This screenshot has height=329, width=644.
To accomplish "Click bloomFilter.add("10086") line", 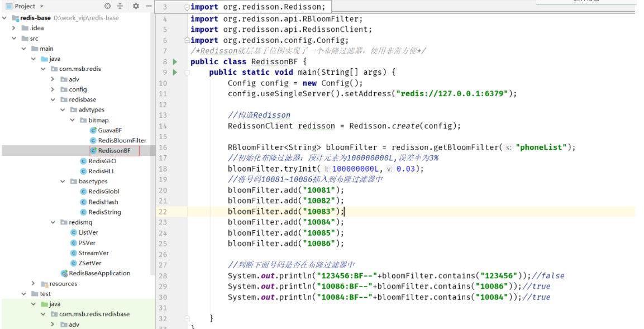I will [x=286, y=244].
